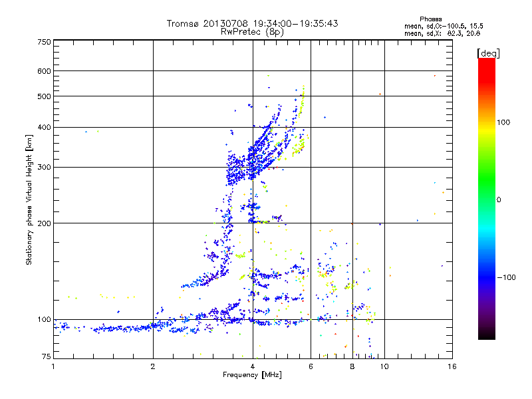Click the 'mean, sd,X: 82.3, 20.8' statistics line
Viewport: 532px width, 399px height.
442,33
